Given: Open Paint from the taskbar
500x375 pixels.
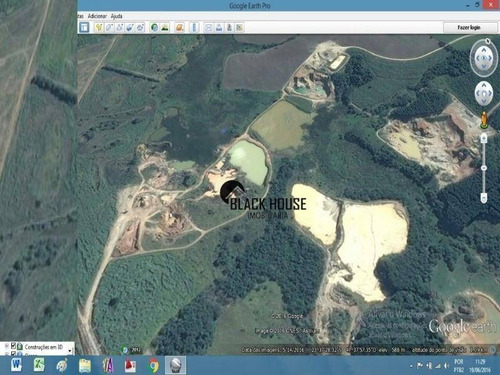Looking at the screenshot, I should [62, 365].
